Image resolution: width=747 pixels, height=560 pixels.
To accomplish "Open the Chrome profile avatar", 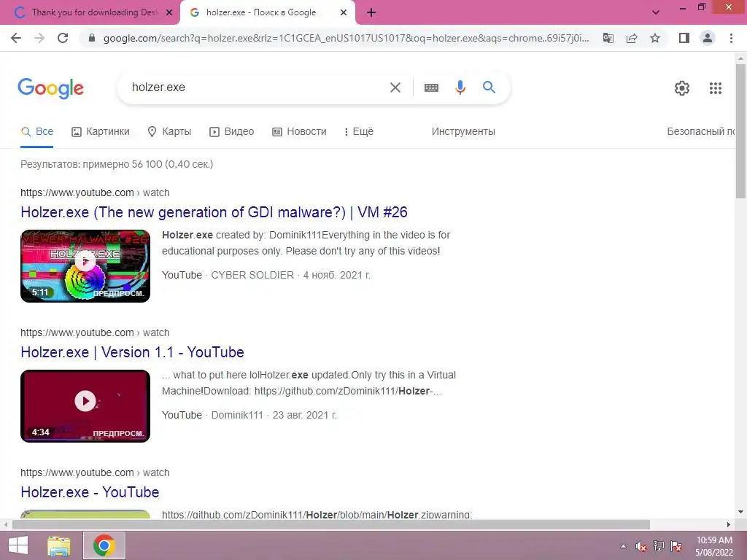I will 708,38.
